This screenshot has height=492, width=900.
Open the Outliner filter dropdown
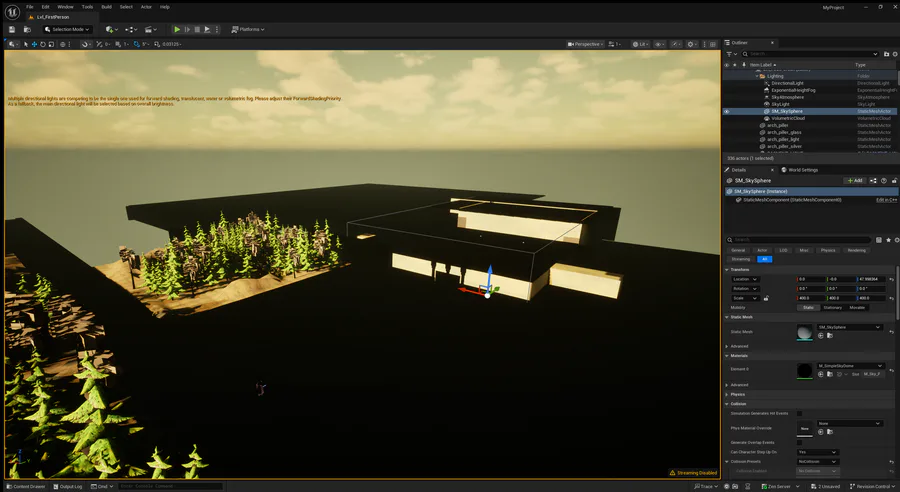731,54
